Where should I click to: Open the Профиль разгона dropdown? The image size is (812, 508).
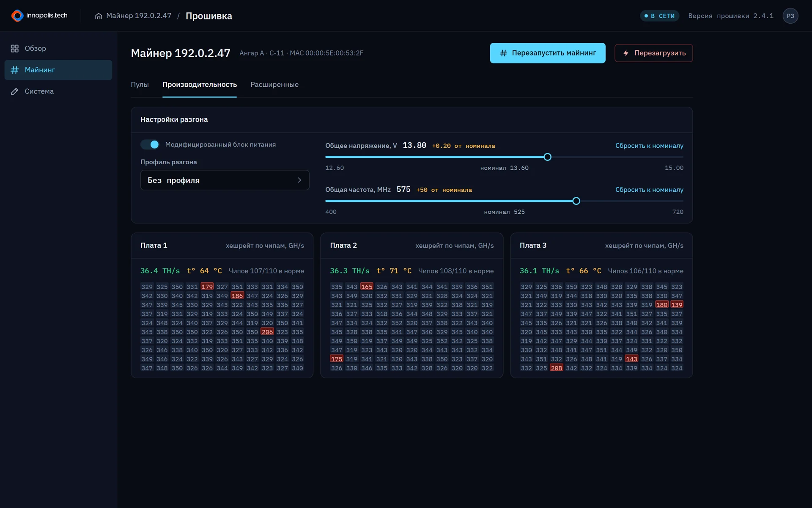coord(225,180)
